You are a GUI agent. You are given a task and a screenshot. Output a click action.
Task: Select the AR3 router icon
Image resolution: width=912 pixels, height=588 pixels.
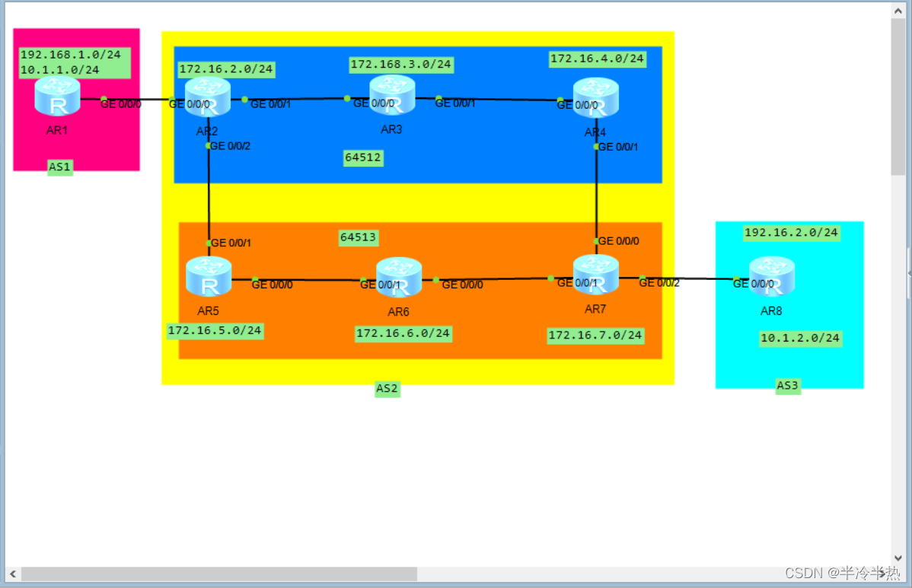tap(392, 95)
